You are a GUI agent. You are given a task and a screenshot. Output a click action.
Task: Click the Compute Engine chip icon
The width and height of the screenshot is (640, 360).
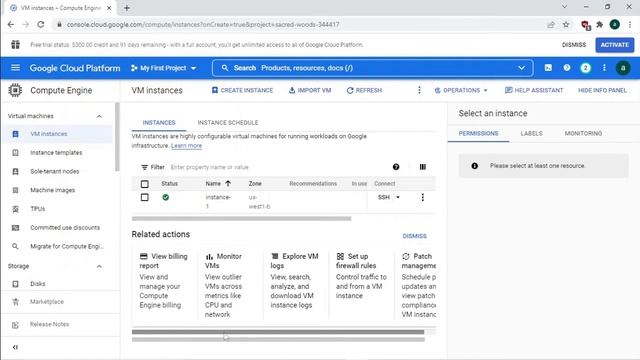click(x=15, y=90)
